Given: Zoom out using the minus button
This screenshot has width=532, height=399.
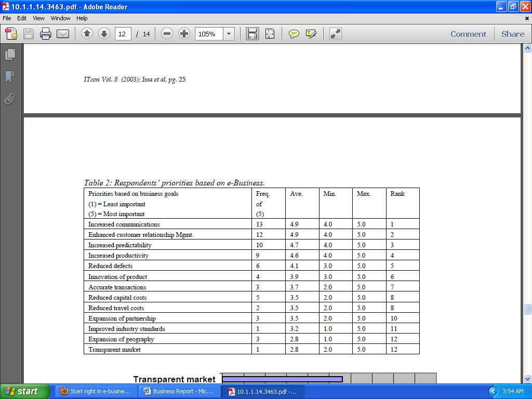Looking at the screenshot, I should 167,34.
